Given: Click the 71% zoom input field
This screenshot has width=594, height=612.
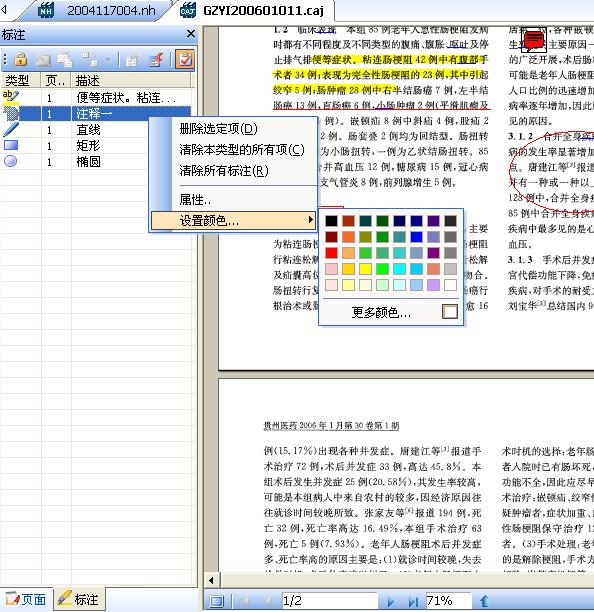Looking at the screenshot, I should [x=448, y=600].
